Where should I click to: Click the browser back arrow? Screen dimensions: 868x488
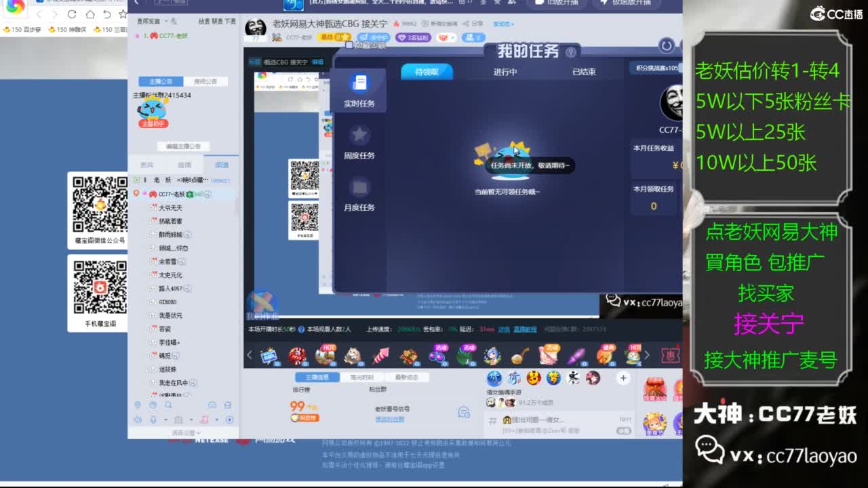38,14
